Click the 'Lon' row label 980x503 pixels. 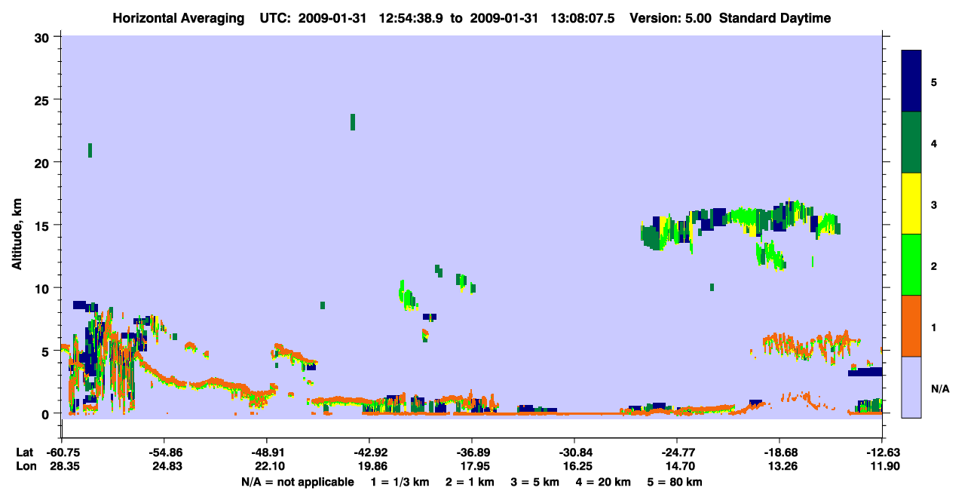click(26, 466)
